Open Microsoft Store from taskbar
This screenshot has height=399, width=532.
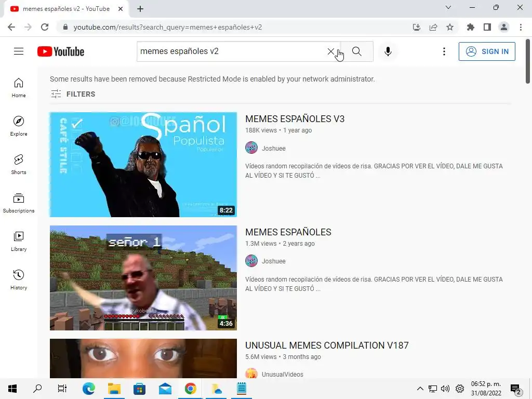point(139,389)
